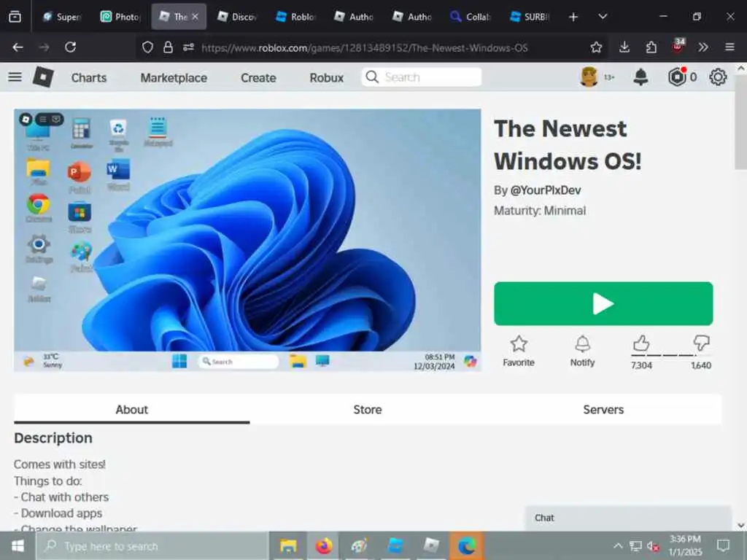Screen dimensions: 747x560
Task: Open the Windows action center
Action: click(x=723, y=545)
